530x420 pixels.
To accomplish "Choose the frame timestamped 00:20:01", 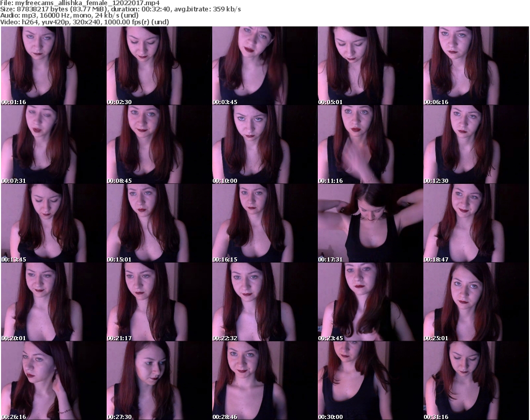I will [53, 302].
